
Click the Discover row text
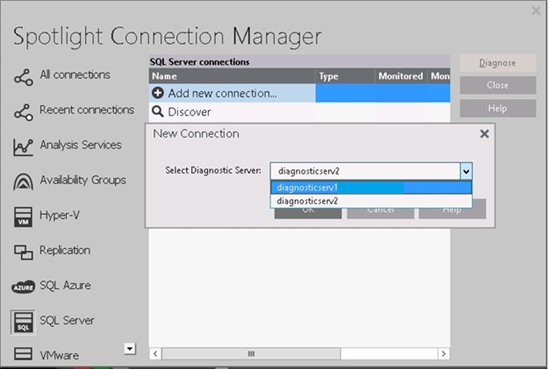pyautogui.click(x=189, y=112)
